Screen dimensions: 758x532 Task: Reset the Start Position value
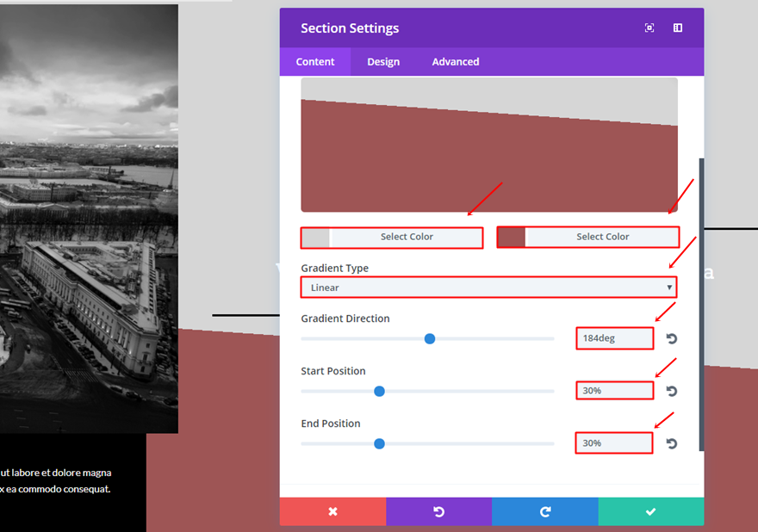[672, 392]
